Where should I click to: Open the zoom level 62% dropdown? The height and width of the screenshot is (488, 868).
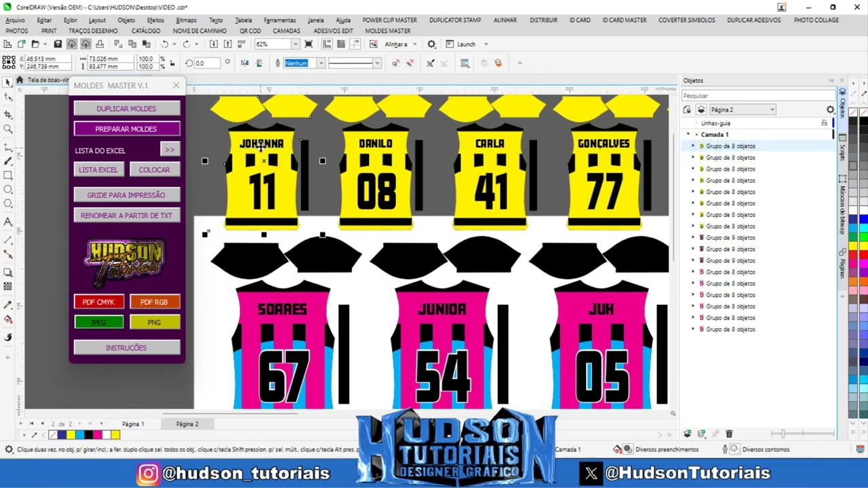[x=295, y=44]
